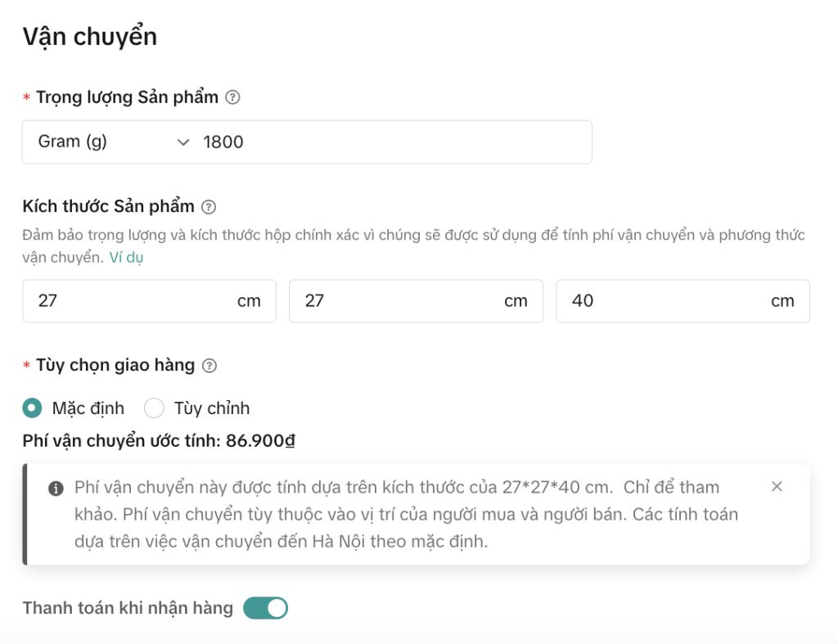Click help icon beside Trọng lượng Sản phẩm

tap(232, 98)
